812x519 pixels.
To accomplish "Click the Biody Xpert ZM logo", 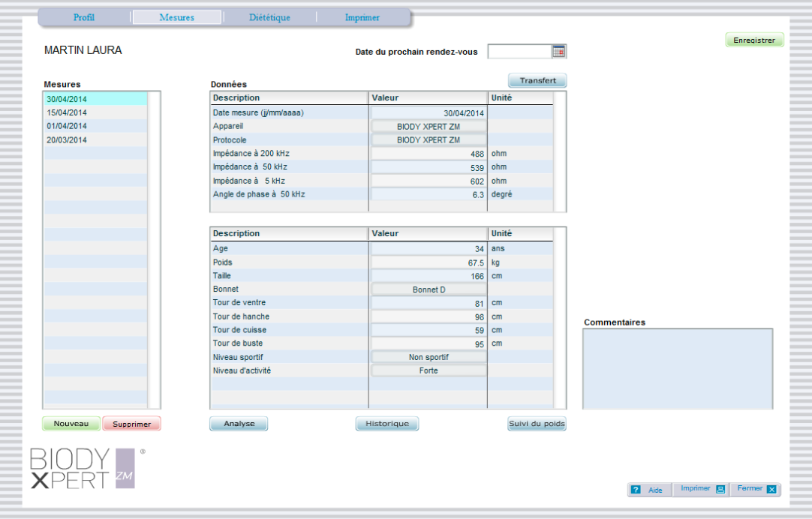I will tap(84, 469).
